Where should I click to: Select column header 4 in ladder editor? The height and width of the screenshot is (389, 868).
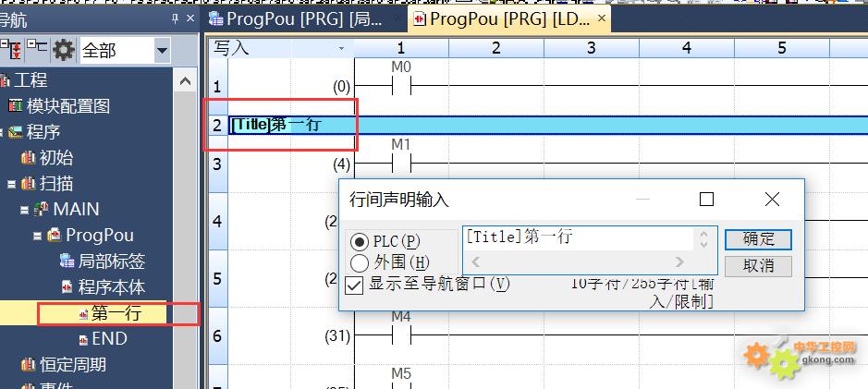pos(687,48)
